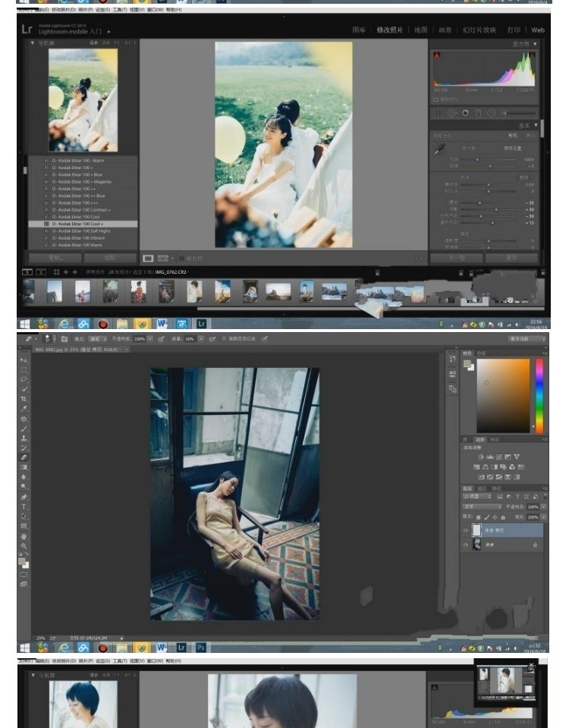Add a Vibrance adjustment in Photoshop
The height and width of the screenshot is (728, 569).
(517, 457)
